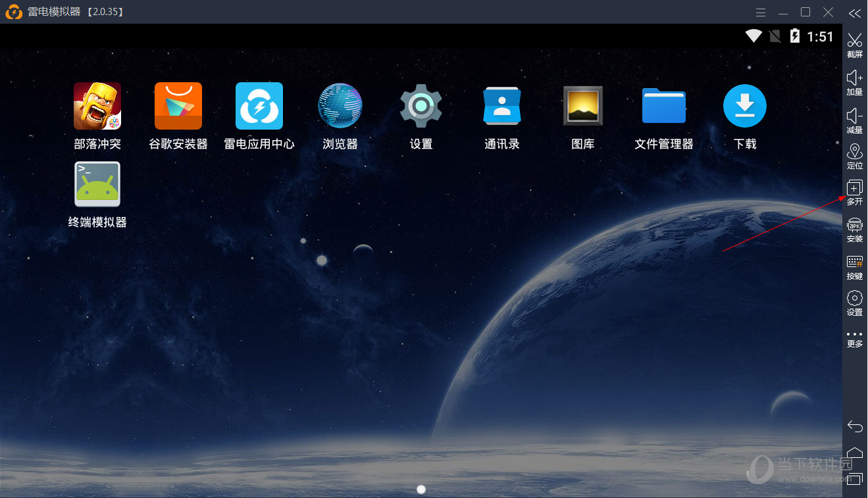Click the Wi-Fi status icon
The height and width of the screenshot is (498, 868).
753,36
